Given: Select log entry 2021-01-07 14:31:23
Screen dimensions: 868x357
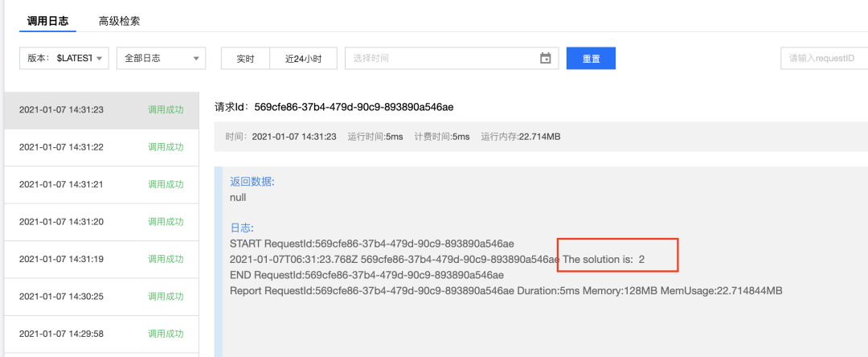Looking at the screenshot, I should pos(101,109).
